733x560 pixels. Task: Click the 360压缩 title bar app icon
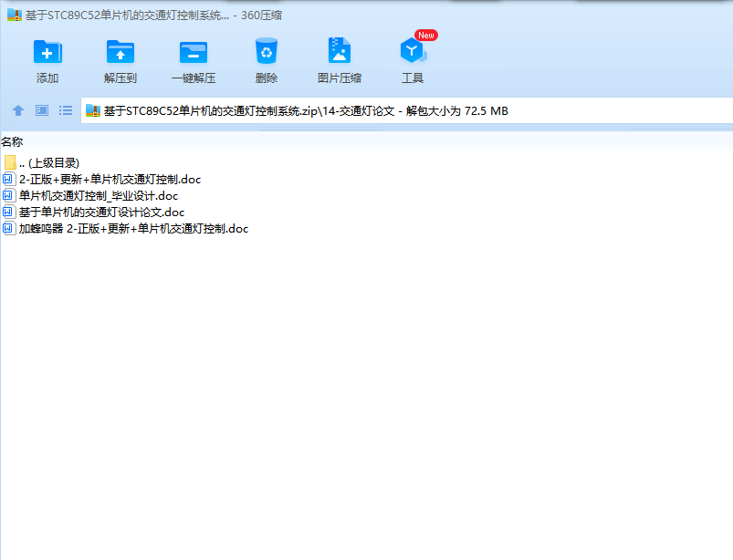(15, 15)
